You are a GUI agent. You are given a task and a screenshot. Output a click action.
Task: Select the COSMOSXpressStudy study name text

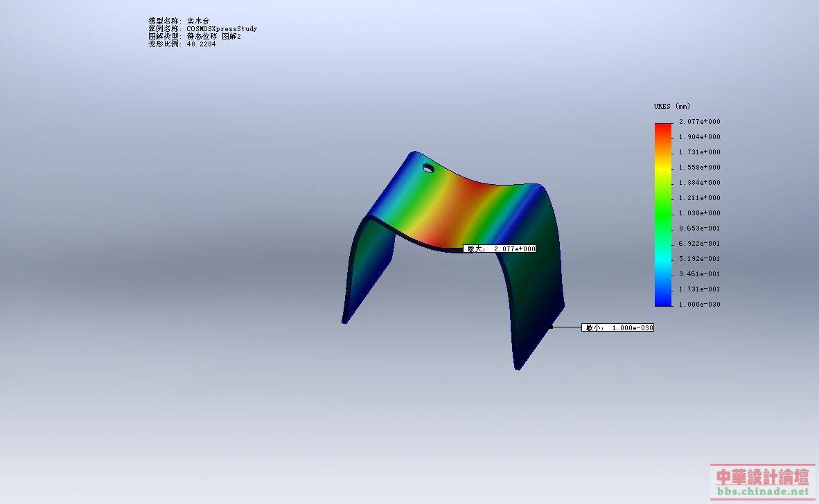point(222,28)
